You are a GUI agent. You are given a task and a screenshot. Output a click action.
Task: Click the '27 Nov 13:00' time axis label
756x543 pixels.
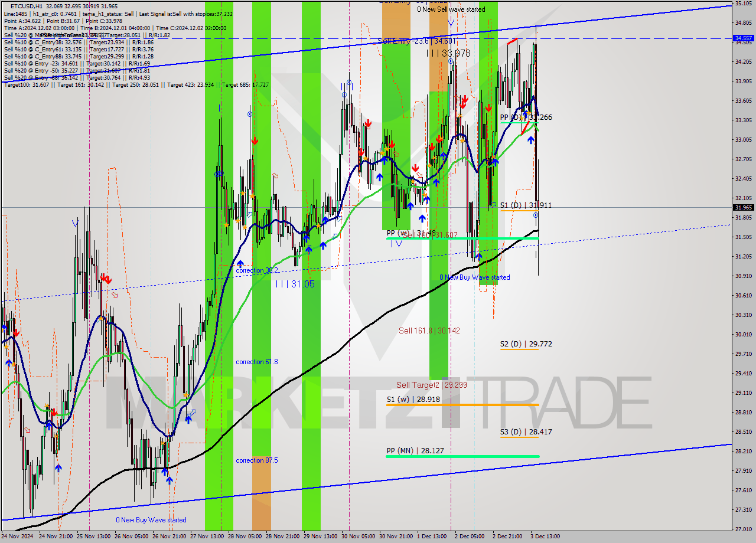click(x=207, y=537)
